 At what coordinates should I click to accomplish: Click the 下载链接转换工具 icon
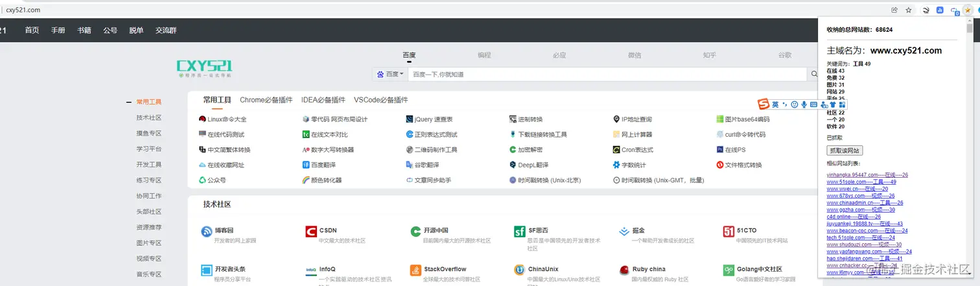pyautogui.click(x=513, y=134)
